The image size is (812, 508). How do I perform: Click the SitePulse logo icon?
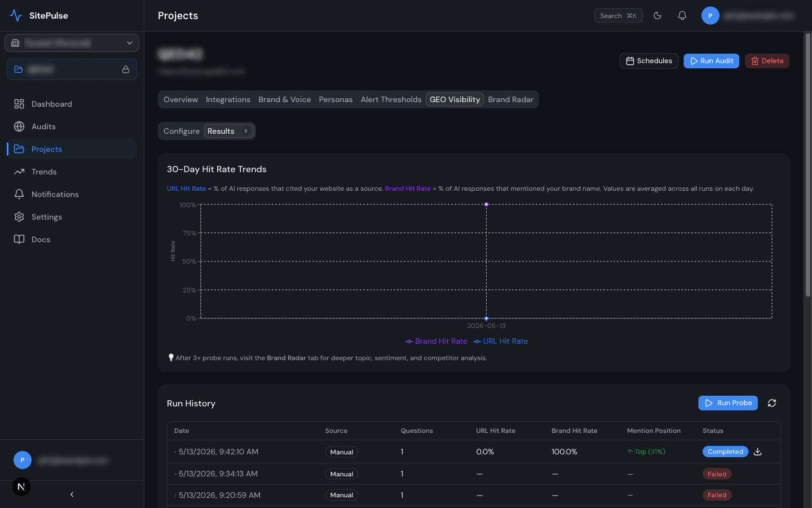coord(16,16)
